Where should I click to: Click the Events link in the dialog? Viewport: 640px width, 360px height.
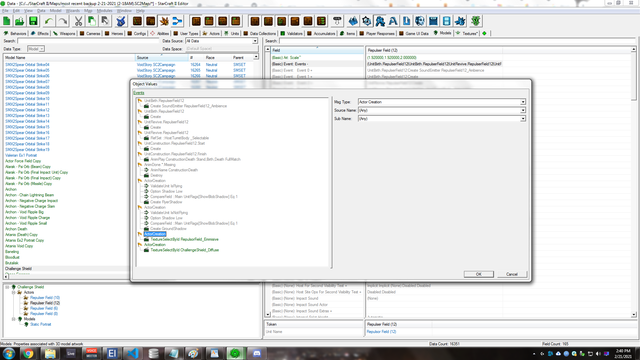[139, 93]
